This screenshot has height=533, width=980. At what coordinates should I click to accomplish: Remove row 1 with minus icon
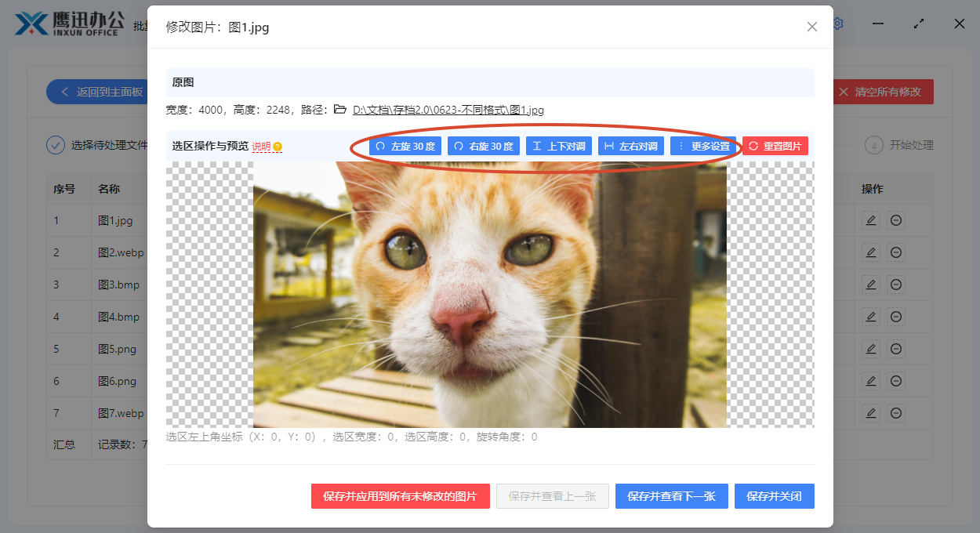pos(896,220)
